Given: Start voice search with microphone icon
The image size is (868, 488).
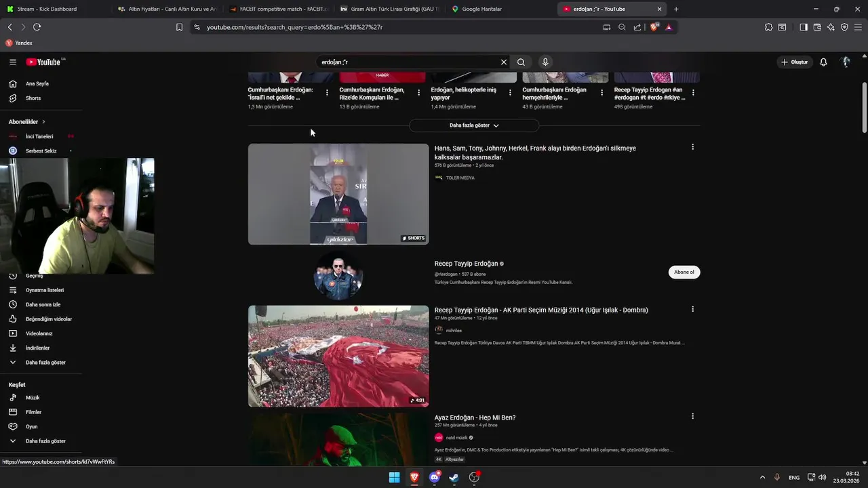Looking at the screenshot, I should pos(545,62).
